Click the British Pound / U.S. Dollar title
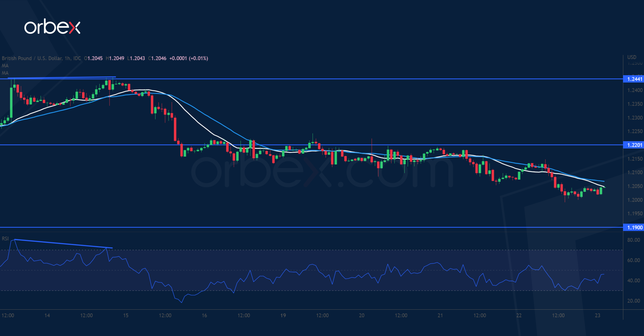The image size is (644, 336). tap(32, 58)
